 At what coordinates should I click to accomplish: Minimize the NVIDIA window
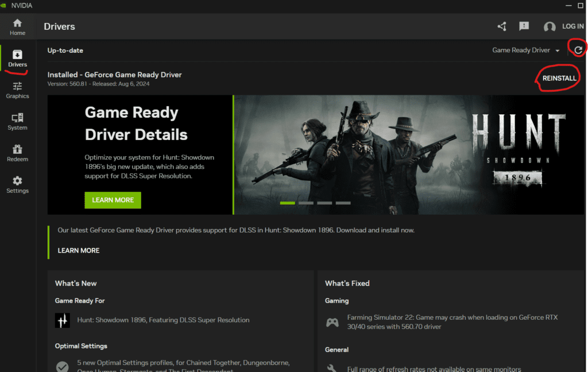click(568, 6)
